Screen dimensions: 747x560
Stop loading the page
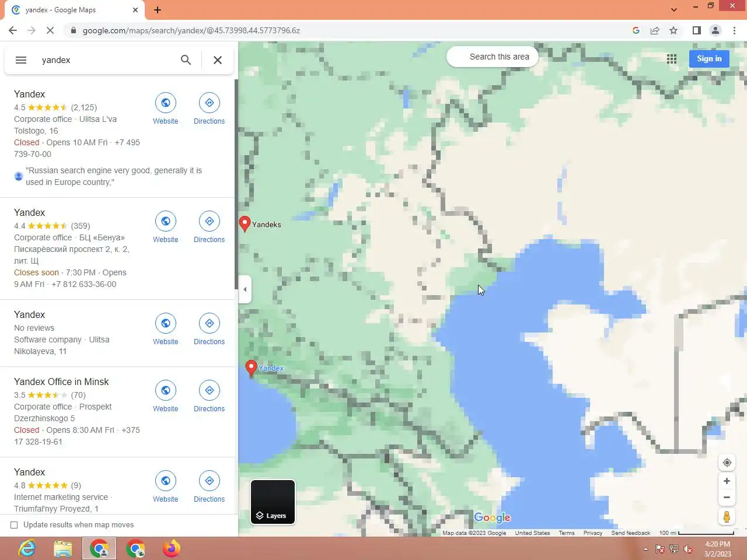[x=50, y=30]
